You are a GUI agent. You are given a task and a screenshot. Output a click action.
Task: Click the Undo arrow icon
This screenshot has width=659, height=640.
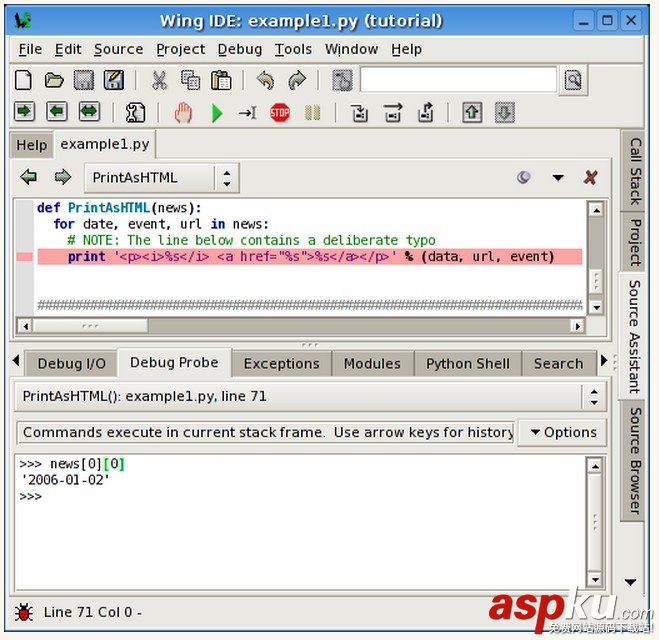click(265, 80)
